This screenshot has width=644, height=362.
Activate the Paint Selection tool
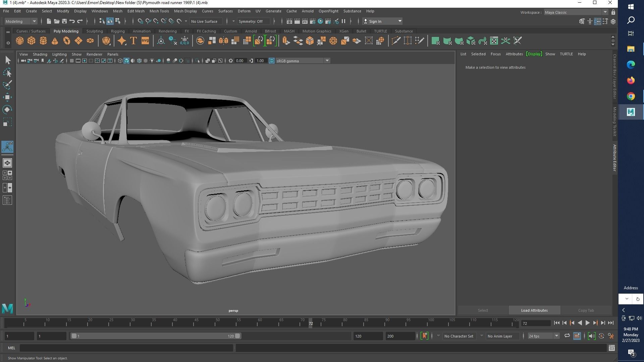7,85
